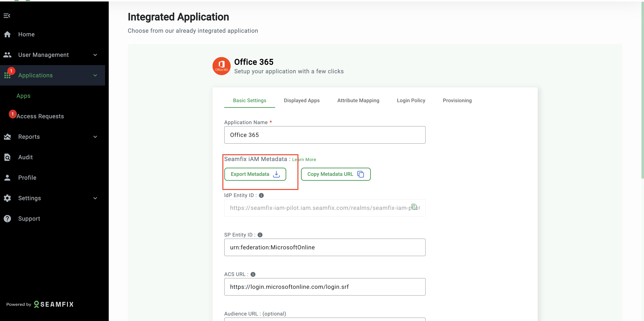The height and width of the screenshot is (321, 644).
Task: Collapse the Applications menu chevron
Action: coord(95,75)
